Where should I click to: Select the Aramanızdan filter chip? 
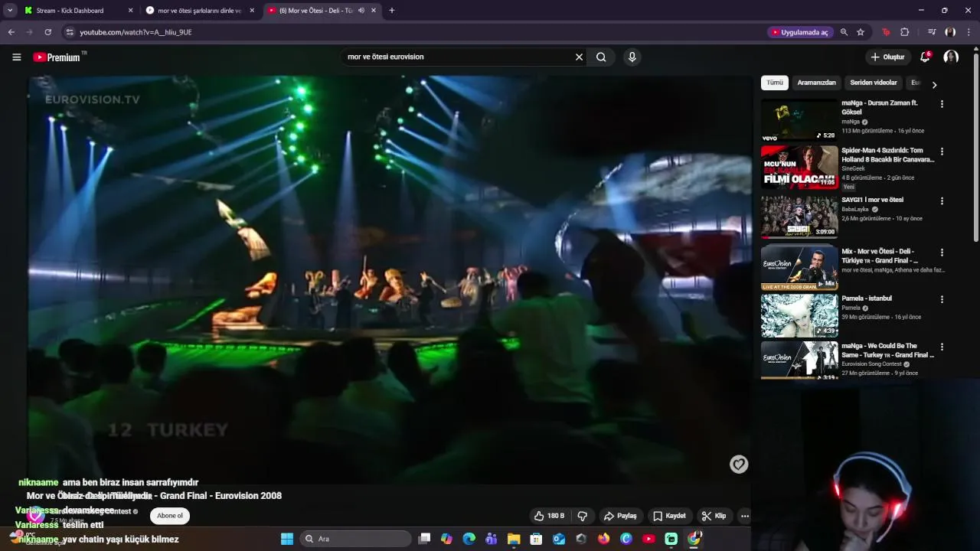point(817,83)
